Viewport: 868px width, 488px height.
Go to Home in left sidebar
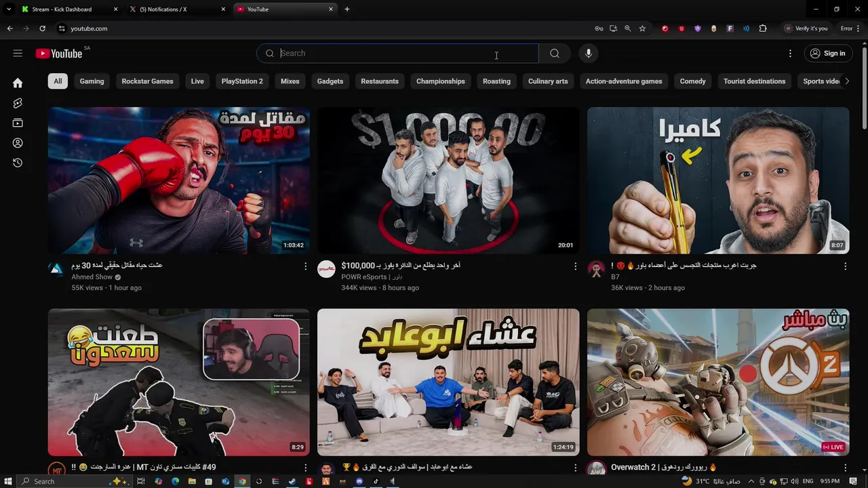coord(18,83)
